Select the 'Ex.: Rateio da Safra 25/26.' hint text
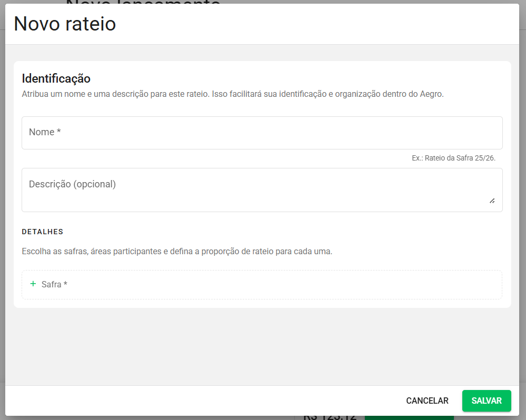Screen dimensions: 526x420 coord(453,158)
